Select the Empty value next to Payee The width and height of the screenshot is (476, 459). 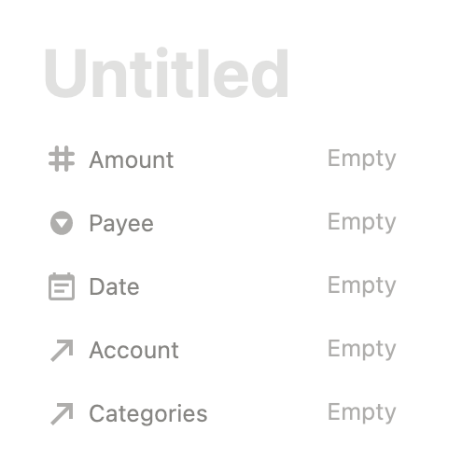pos(362,222)
